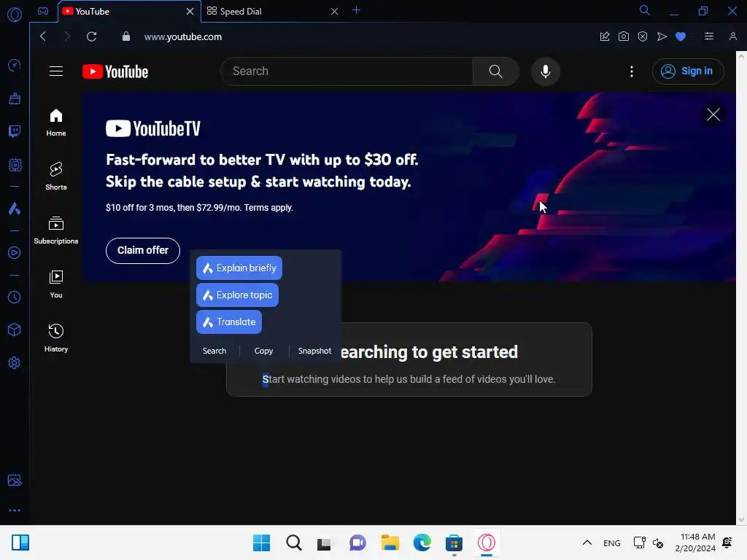Open GX Control speedometer in sidebar
This screenshot has height=560, width=747.
pyautogui.click(x=15, y=65)
